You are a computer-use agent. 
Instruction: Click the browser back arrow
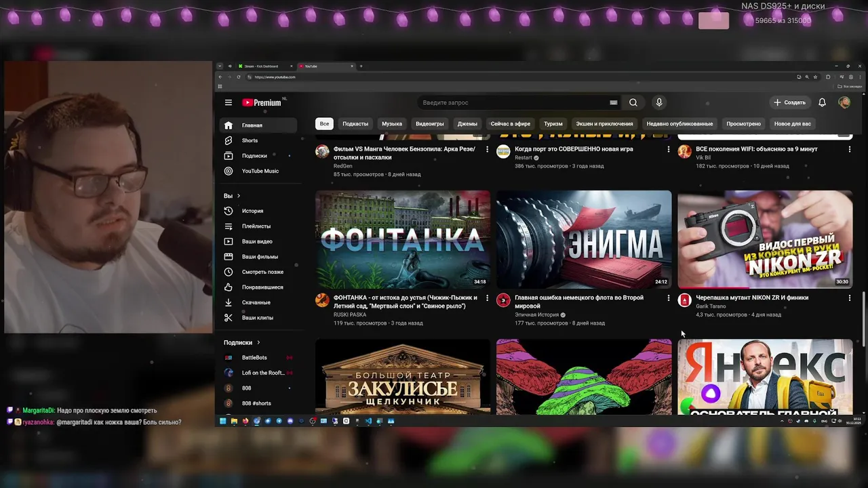[220, 77]
